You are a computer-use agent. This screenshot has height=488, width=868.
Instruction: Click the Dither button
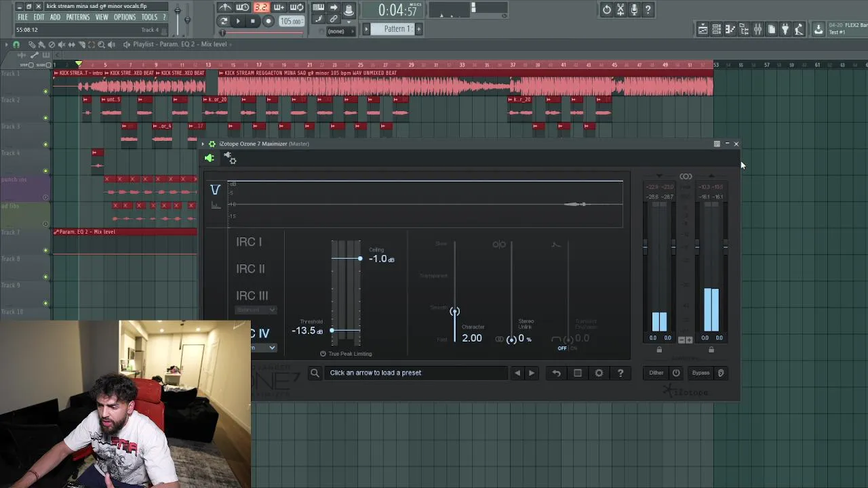[656, 373]
